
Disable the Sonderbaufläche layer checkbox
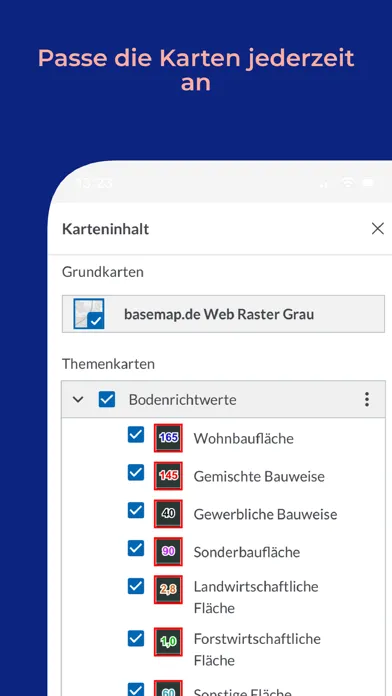136,549
